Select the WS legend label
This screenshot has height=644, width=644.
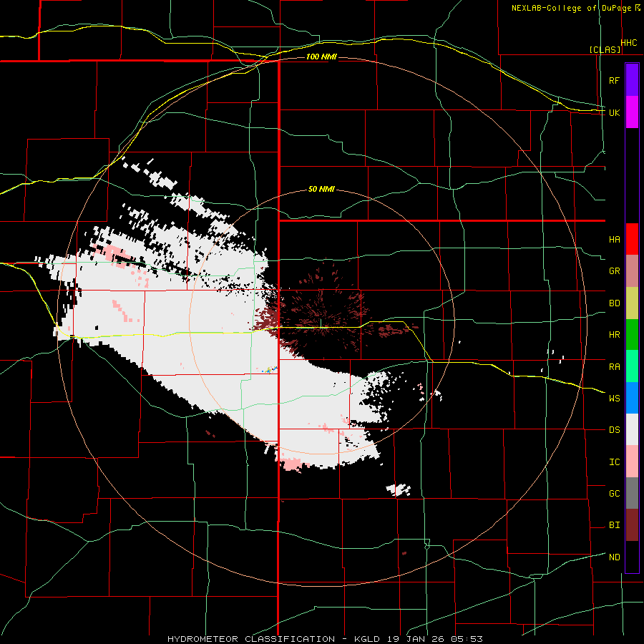click(614, 399)
